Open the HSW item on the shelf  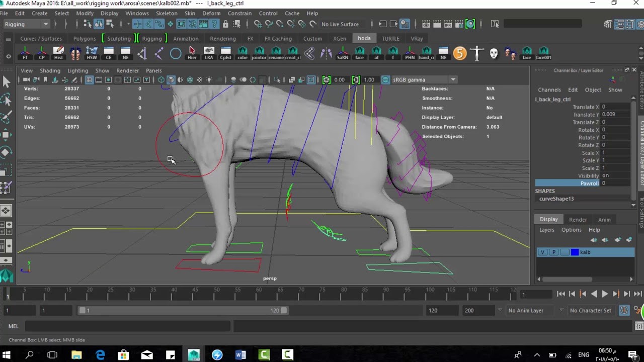[92, 53]
